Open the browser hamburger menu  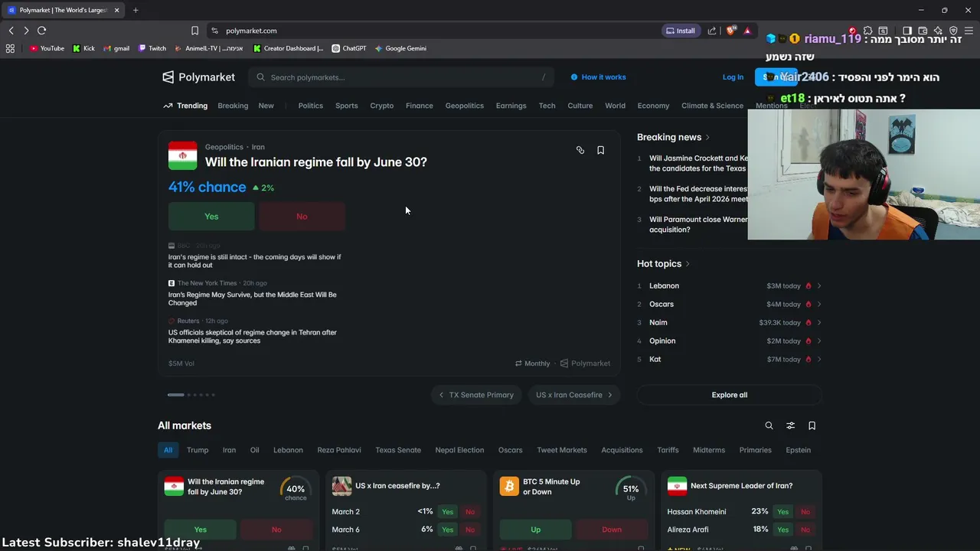[969, 31]
